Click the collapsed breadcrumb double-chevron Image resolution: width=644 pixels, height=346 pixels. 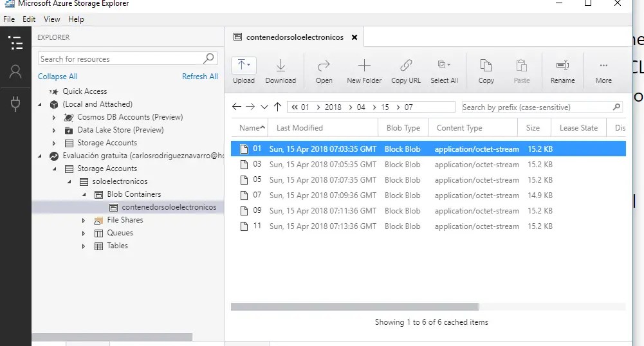point(295,107)
